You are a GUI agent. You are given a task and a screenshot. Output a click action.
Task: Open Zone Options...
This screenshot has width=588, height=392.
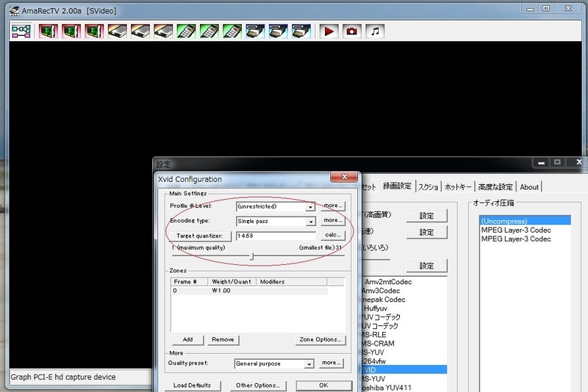click(x=320, y=340)
